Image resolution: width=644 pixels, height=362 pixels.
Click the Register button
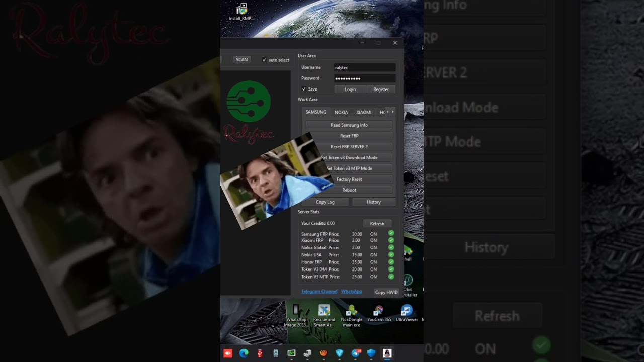381,89
